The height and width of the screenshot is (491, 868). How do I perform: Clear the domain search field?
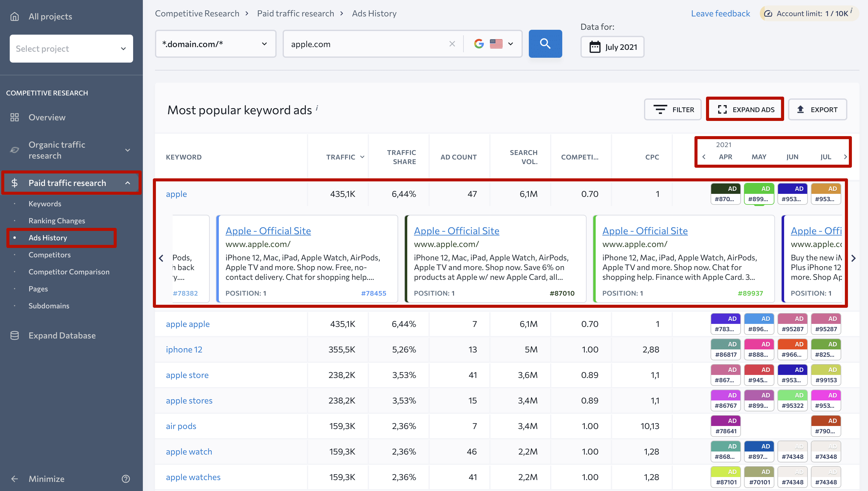click(x=452, y=44)
